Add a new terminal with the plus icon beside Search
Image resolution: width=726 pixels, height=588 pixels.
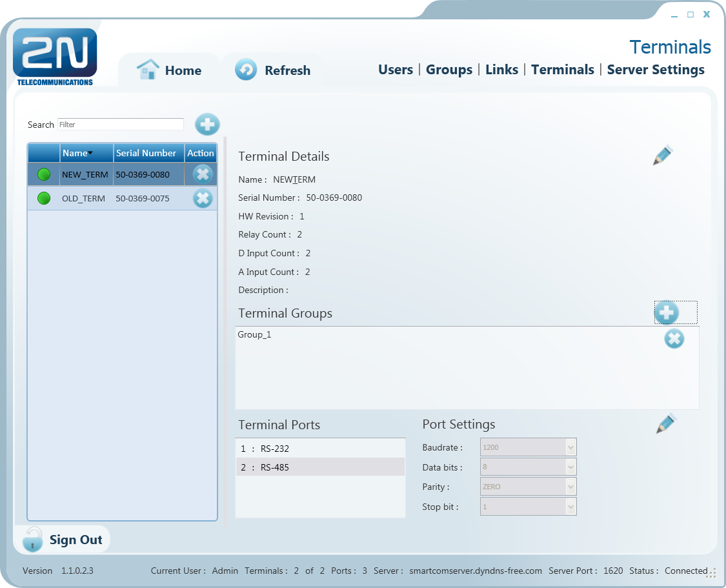[x=207, y=124]
